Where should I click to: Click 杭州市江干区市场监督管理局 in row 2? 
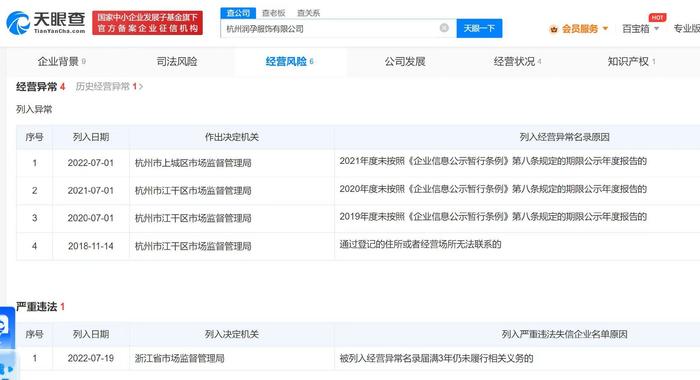coord(193,191)
